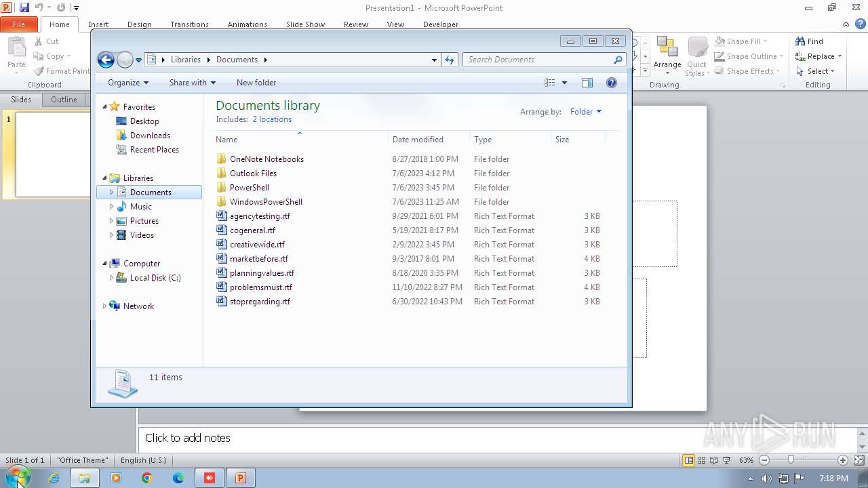Expand the Pictures library tree node

coord(111,221)
